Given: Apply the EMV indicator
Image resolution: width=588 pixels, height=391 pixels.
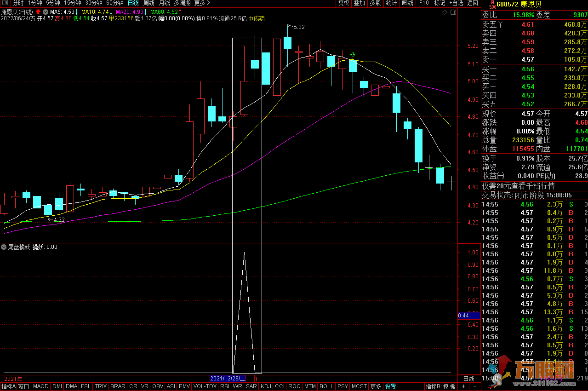Looking at the screenshot, I should 184,386.
